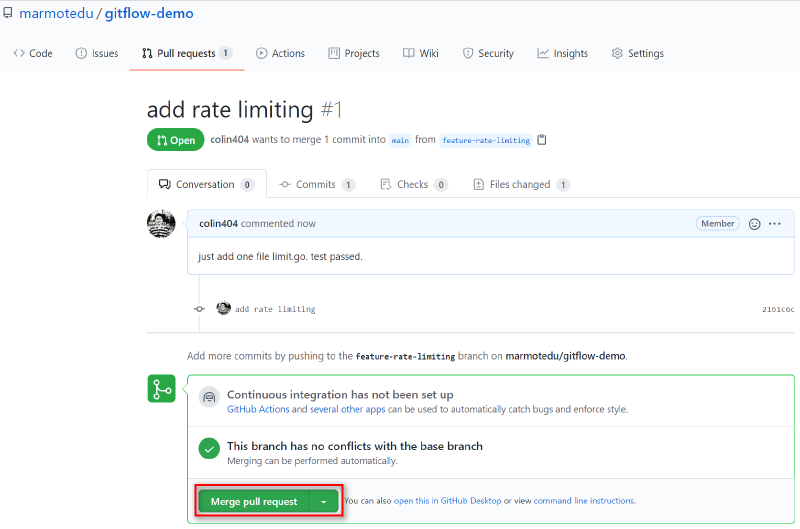This screenshot has width=800, height=529.
Task: Click the gitflow-demo repository name link
Action: [x=149, y=14]
